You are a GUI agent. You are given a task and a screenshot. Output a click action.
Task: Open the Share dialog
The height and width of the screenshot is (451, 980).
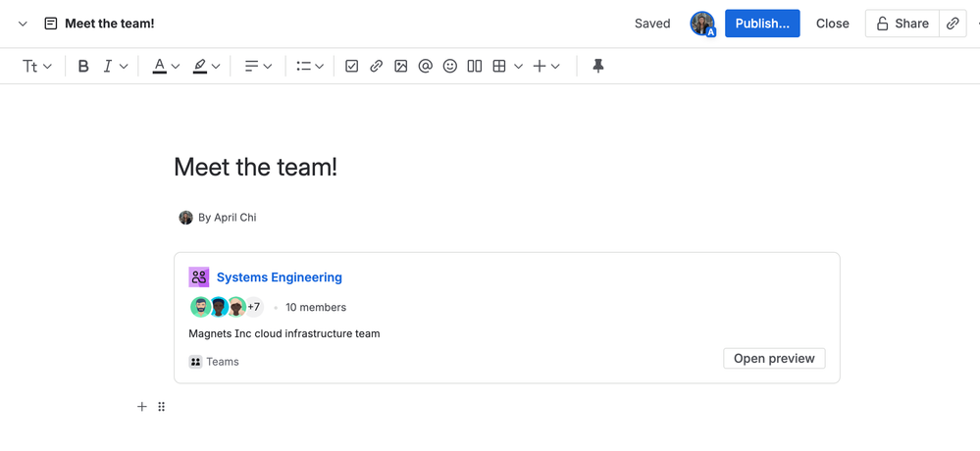point(902,24)
